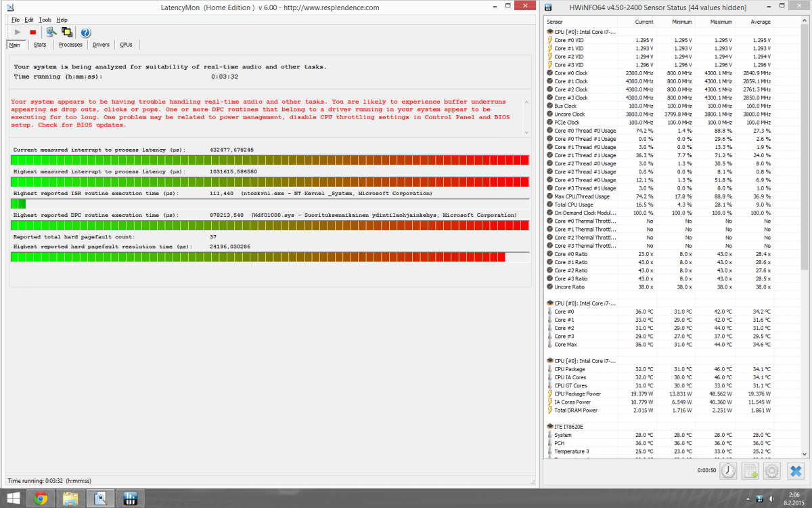Open File Explorer from the taskbar
This screenshot has width=812, height=508.
70,499
